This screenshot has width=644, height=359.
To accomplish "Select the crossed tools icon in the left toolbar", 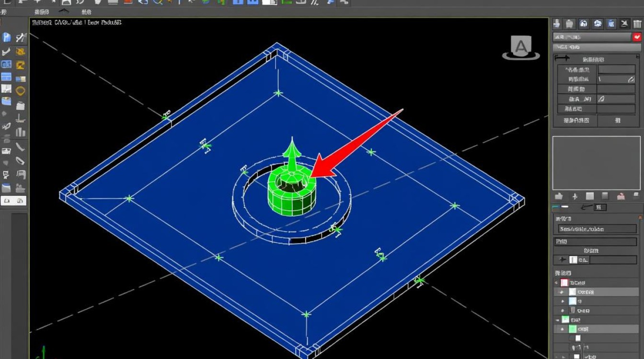I will pyautogui.click(x=20, y=37).
